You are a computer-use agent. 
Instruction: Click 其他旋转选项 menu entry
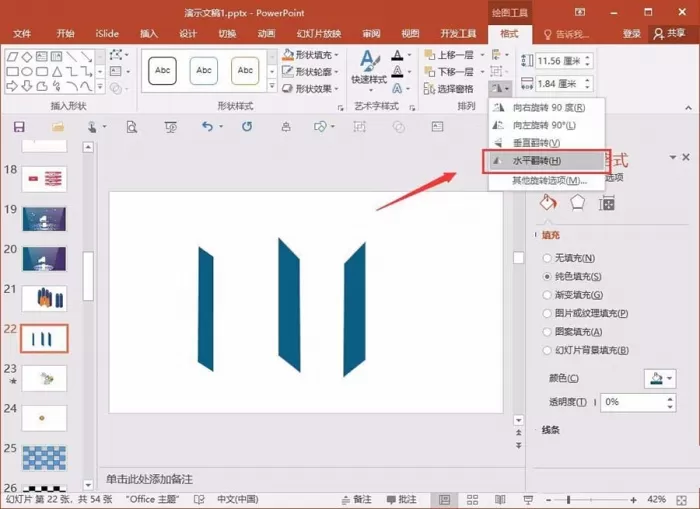click(x=549, y=181)
